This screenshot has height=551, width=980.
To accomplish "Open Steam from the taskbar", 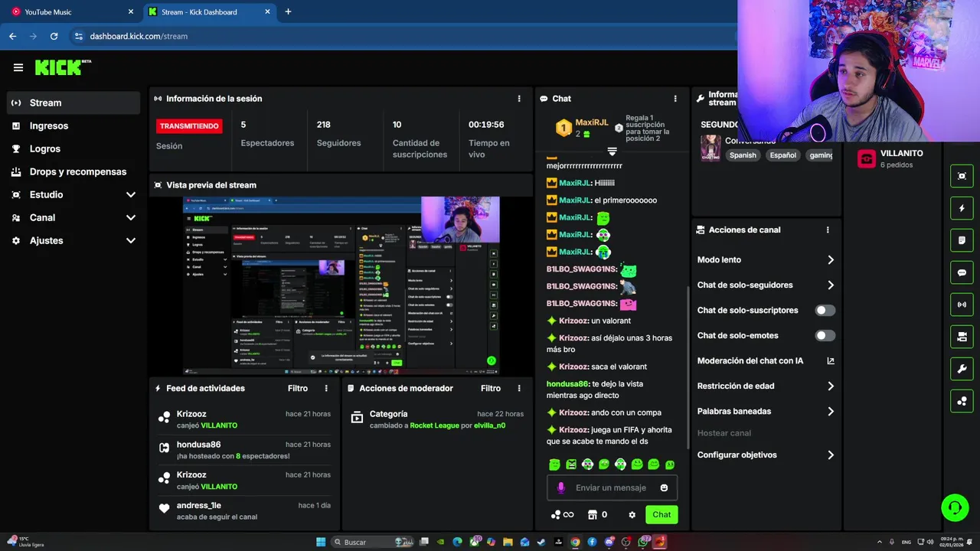I will click(541, 542).
